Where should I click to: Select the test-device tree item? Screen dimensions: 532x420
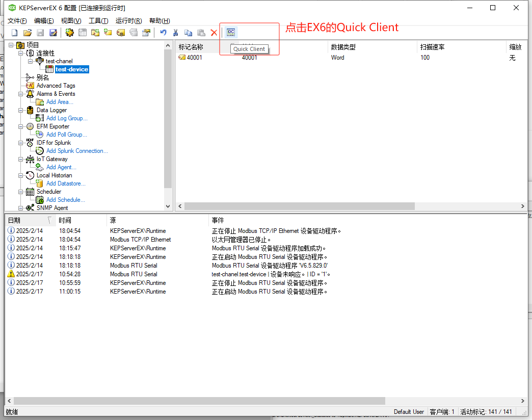(71, 69)
